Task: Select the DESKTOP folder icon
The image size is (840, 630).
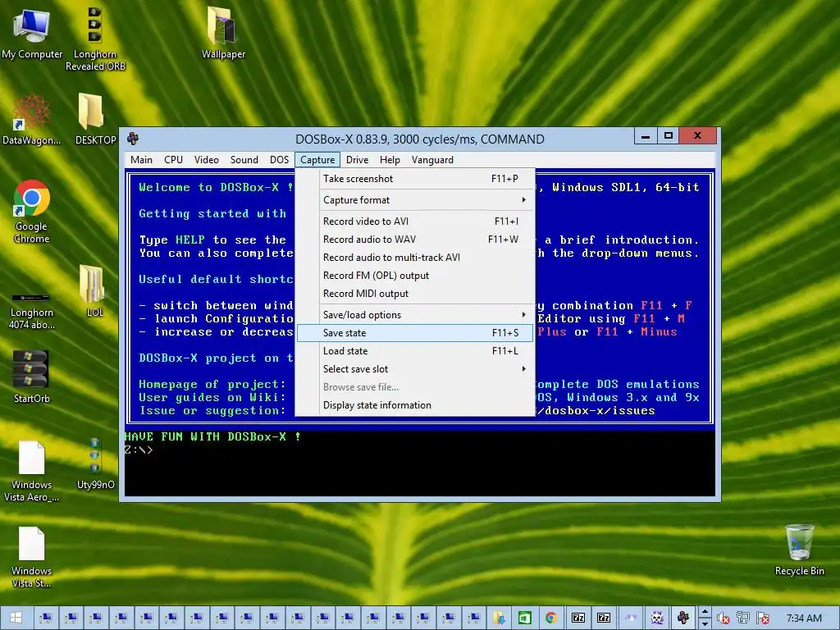Action: coord(95,120)
